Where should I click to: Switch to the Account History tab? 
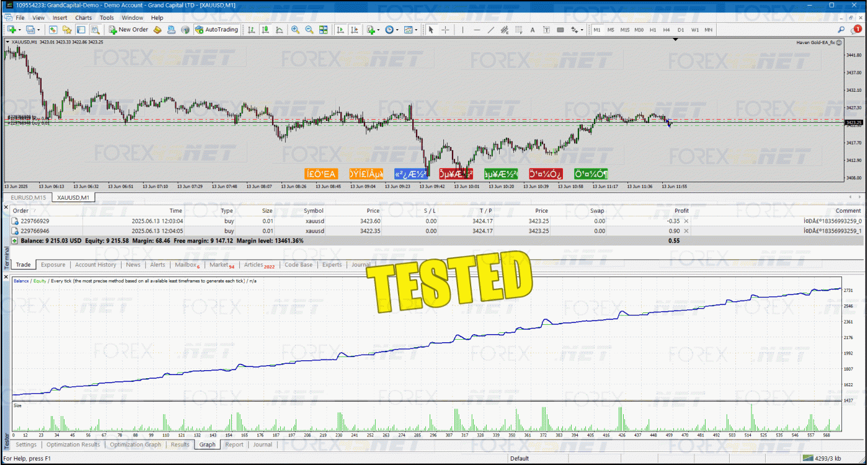pos(95,265)
